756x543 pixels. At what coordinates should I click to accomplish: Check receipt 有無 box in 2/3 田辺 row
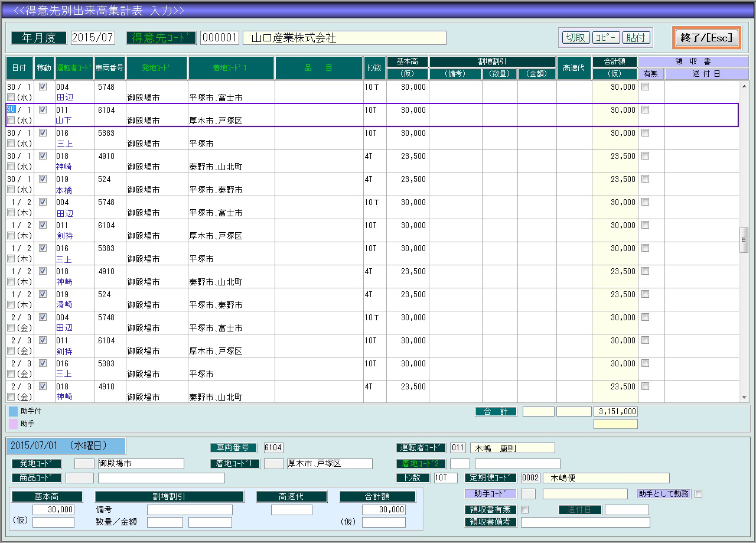pos(645,317)
